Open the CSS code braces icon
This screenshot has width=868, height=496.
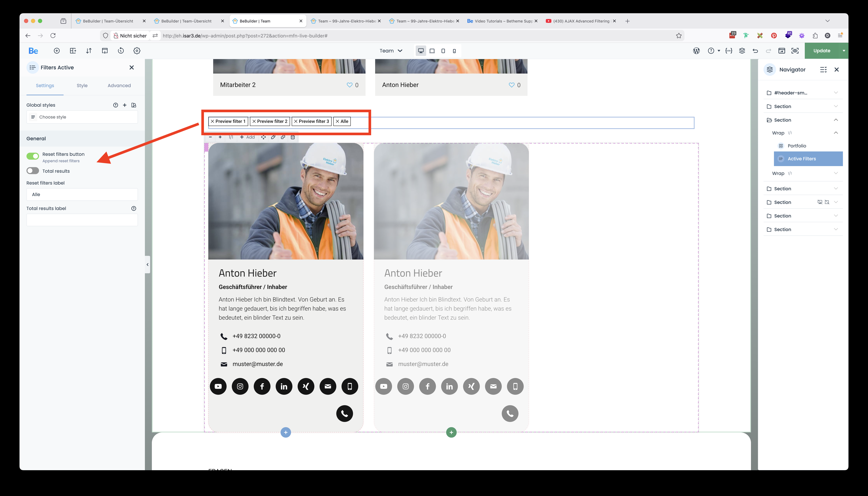(729, 51)
